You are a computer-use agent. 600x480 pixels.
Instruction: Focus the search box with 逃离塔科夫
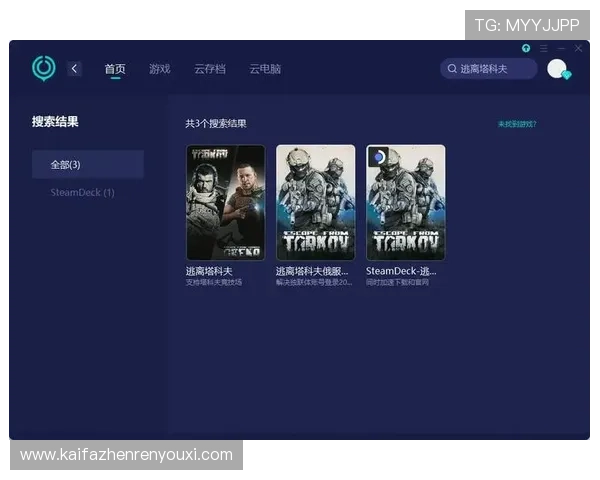pyautogui.click(x=489, y=69)
